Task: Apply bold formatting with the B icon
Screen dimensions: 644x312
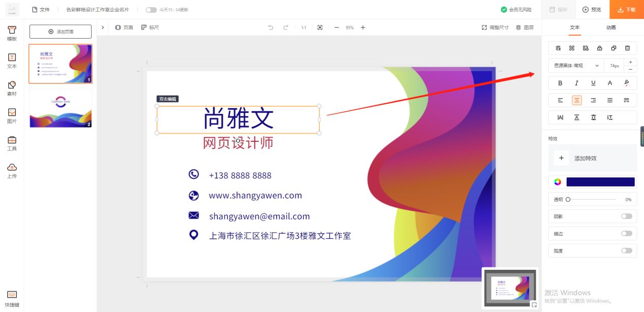Action: (560, 83)
